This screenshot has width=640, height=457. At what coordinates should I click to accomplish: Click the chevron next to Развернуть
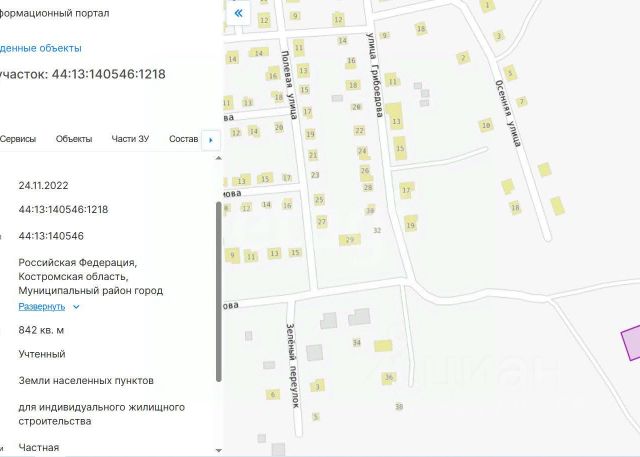pos(76,307)
